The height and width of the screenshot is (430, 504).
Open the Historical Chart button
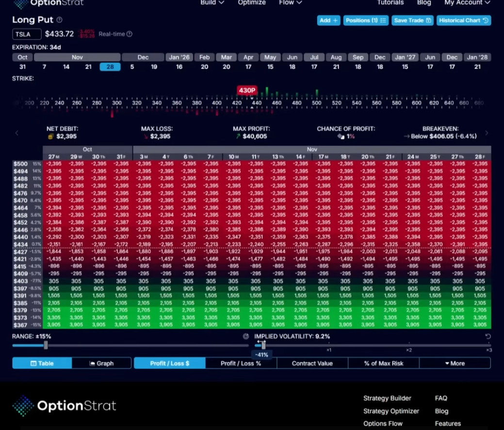[x=463, y=20]
